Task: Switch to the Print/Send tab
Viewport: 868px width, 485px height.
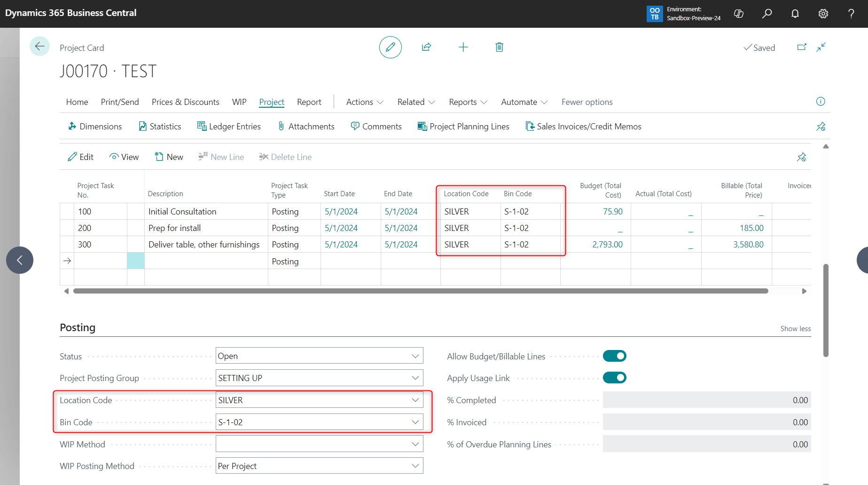Action: (x=120, y=102)
